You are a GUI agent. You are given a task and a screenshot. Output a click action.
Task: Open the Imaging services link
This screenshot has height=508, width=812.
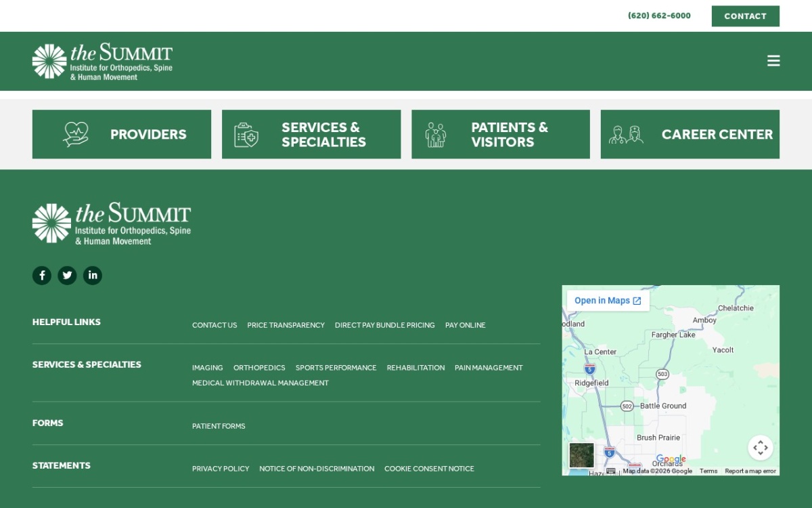[208, 368]
